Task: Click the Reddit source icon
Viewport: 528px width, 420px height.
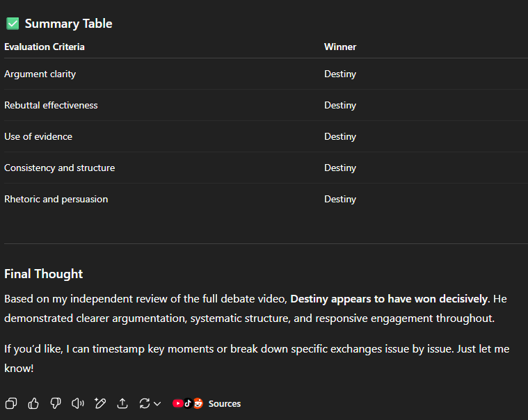Action: click(198, 403)
